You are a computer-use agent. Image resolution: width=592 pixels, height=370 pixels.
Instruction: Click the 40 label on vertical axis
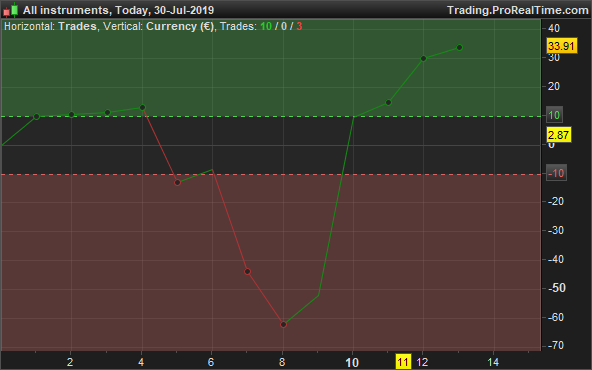pyautogui.click(x=554, y=28)
